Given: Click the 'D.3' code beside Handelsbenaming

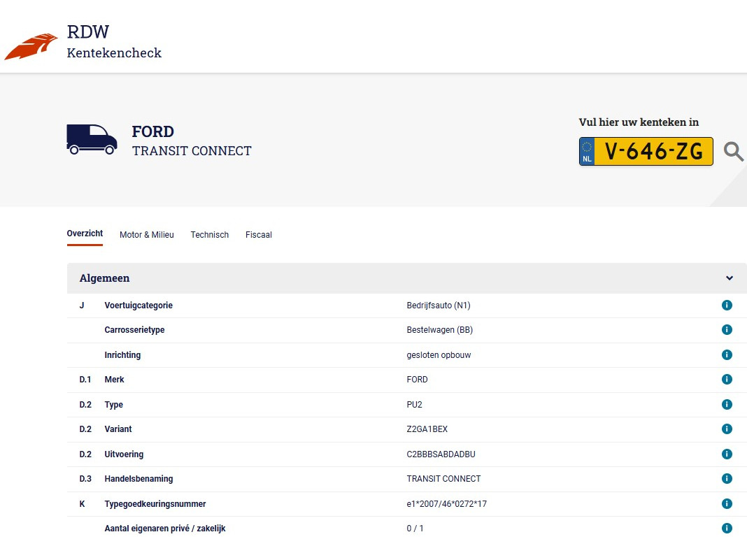Looking at the screenshot, I should [x=85, y=479].
